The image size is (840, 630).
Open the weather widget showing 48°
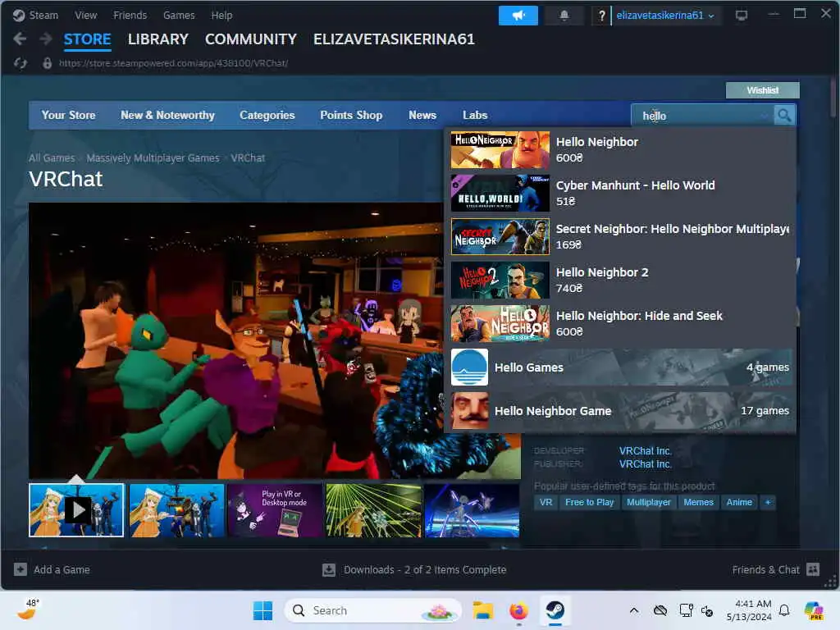[27, 609]
